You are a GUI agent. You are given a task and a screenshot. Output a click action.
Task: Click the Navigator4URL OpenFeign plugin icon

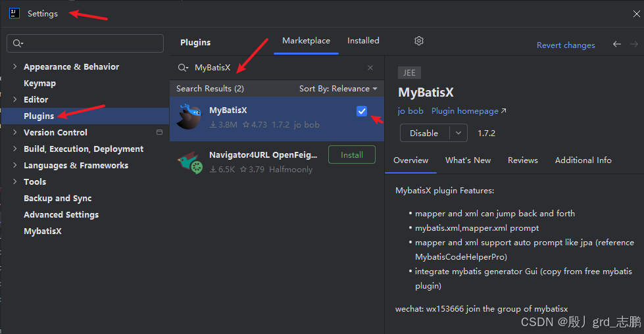(189, 162)
